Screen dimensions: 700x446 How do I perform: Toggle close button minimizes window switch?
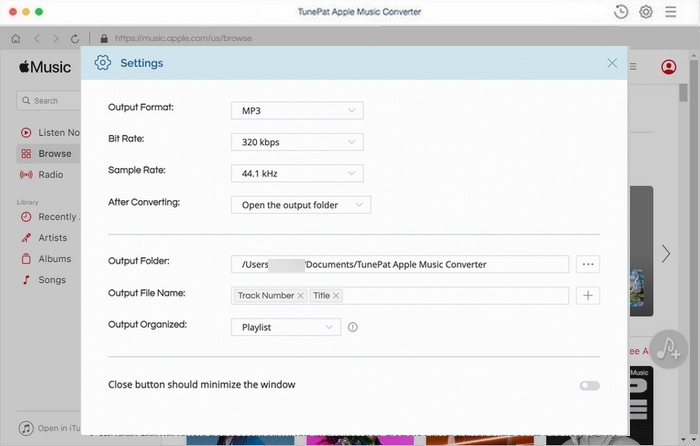(x=589, y=385)
